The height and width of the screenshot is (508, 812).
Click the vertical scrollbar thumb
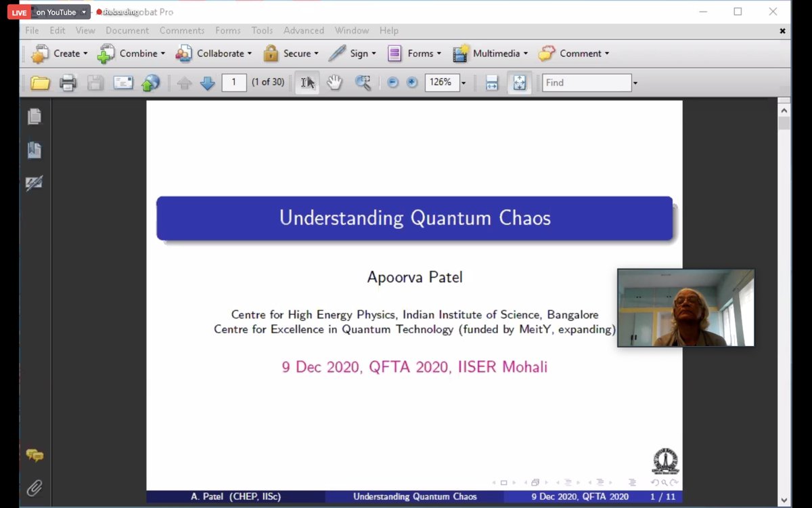(x=784, y=123)
